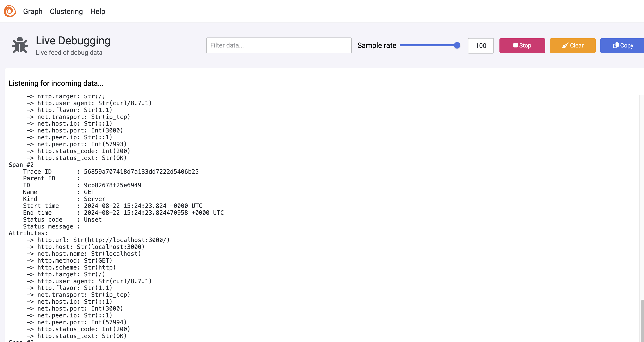This screenshot has width=644, height=342.
Task: Click the sample rate value box showing 100
Action: click(x=481, y=45)
